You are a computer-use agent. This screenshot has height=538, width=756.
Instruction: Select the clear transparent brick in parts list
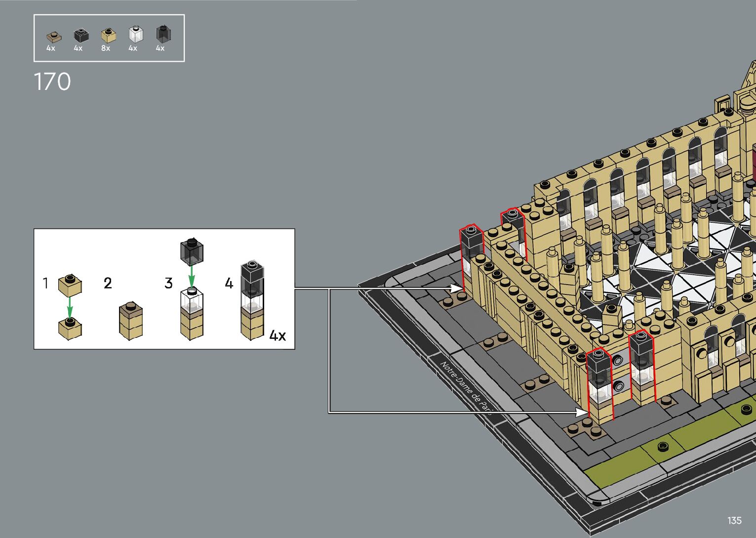point(135,34)
